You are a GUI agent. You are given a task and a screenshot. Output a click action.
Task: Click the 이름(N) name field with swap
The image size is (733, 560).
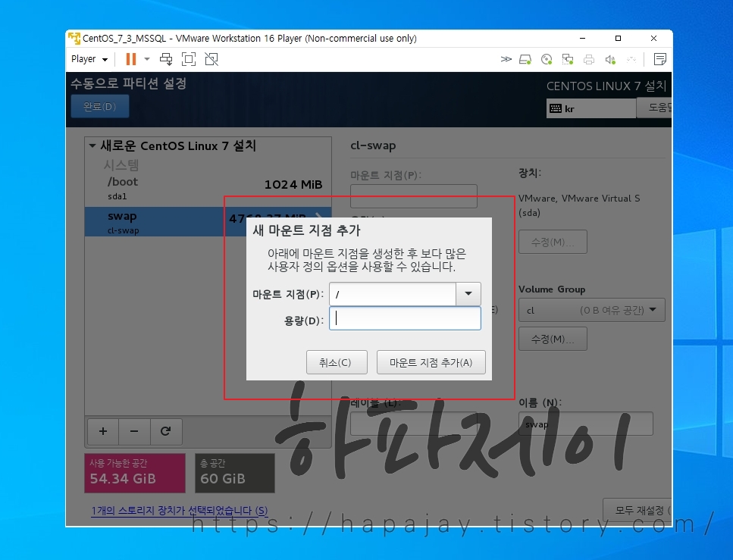586,424
